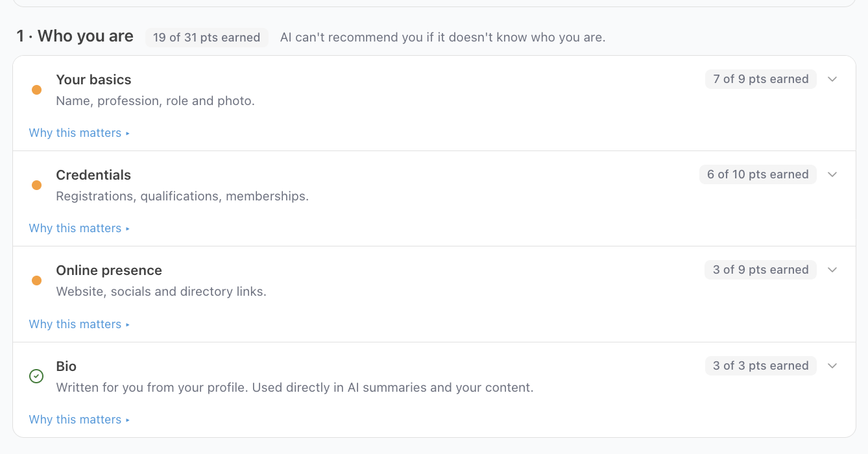Expand the Online presence section chevron
868x454 pixels.
[x=833, y=270]
